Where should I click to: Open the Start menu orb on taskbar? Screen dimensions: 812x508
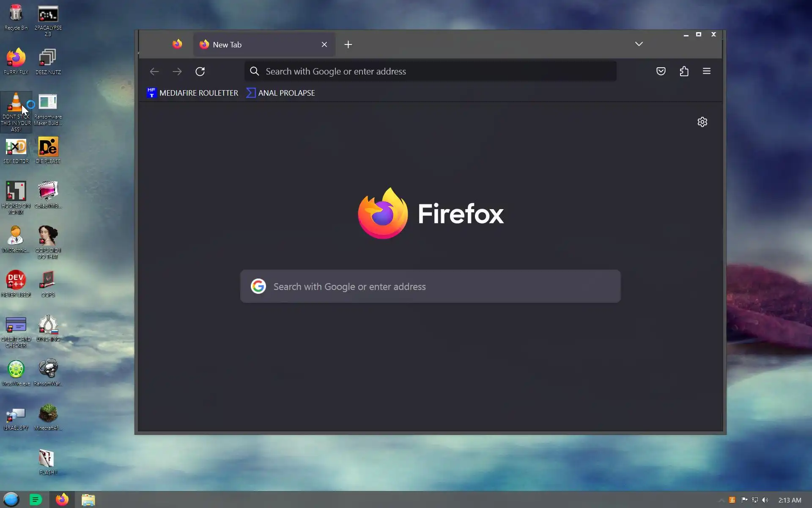coord(11,500)
